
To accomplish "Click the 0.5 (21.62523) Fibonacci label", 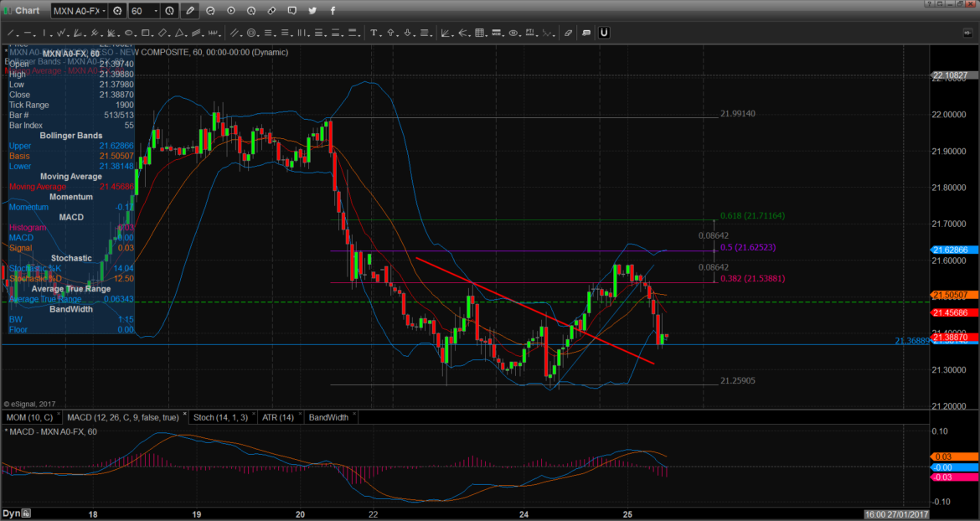I will click(748, 247).
